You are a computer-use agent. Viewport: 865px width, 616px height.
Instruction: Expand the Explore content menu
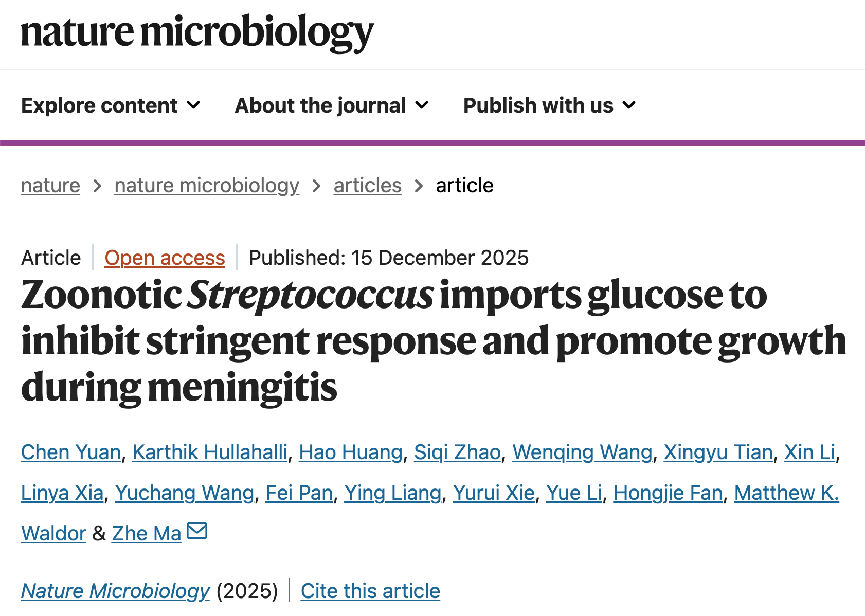pos(110,105)
